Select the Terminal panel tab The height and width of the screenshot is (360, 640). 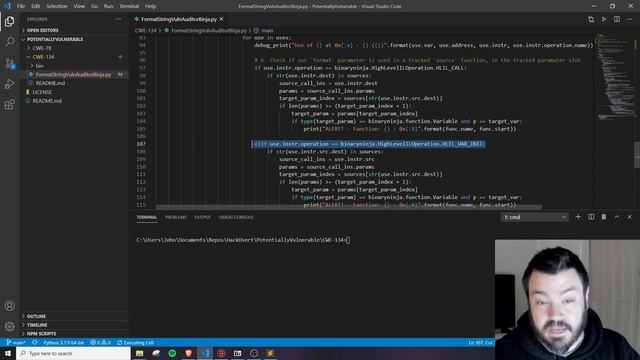click(147, 217)
